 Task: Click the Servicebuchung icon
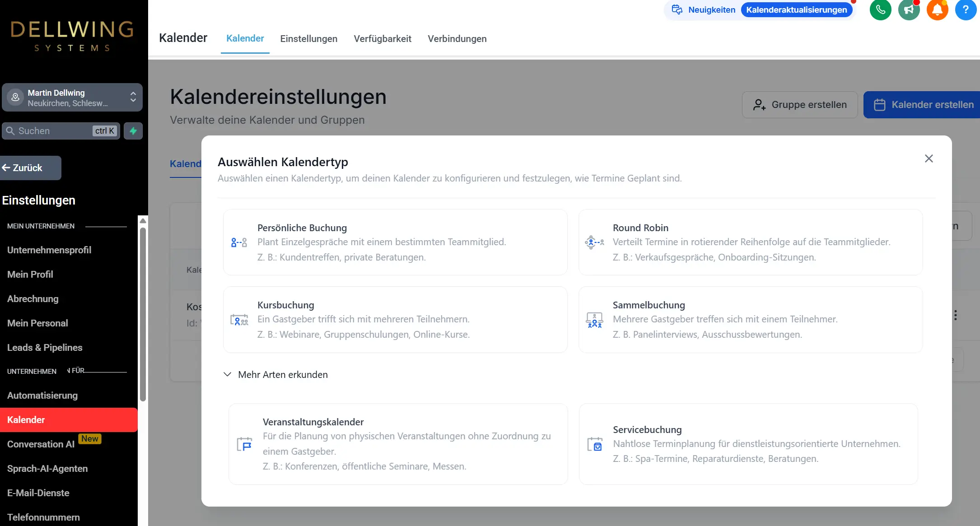tap(595, 444)
